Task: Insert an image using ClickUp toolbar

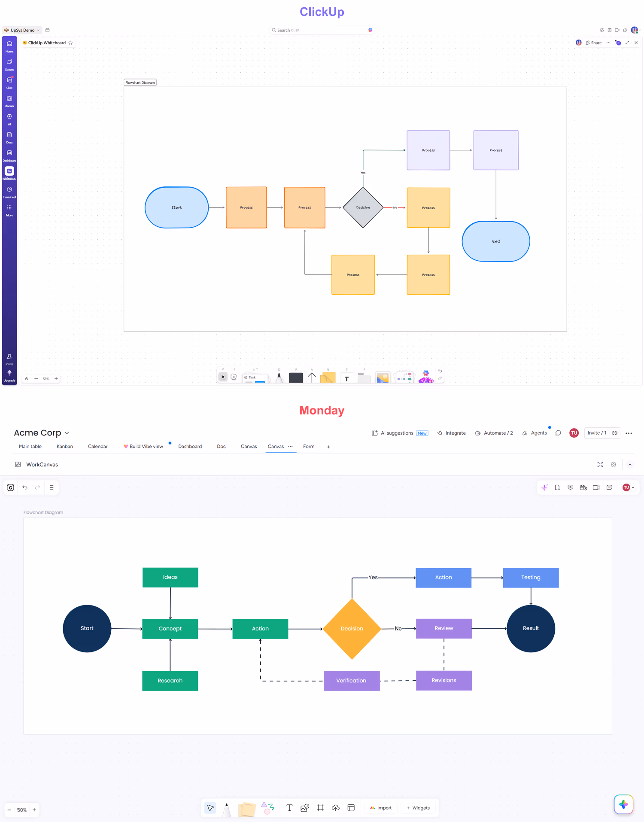Action: point(383,378)
